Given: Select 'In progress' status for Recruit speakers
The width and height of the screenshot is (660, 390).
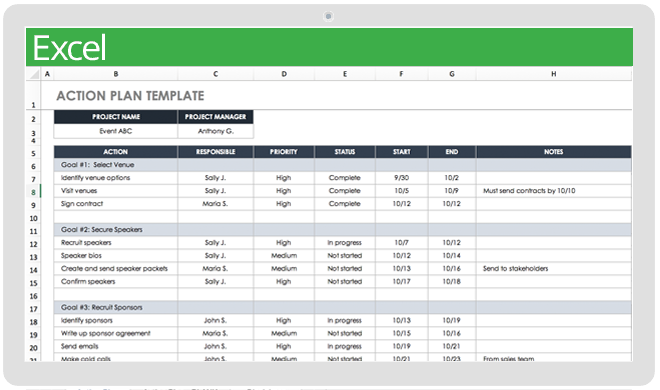Looking at the screenshot, I should [x=345, y=243].
